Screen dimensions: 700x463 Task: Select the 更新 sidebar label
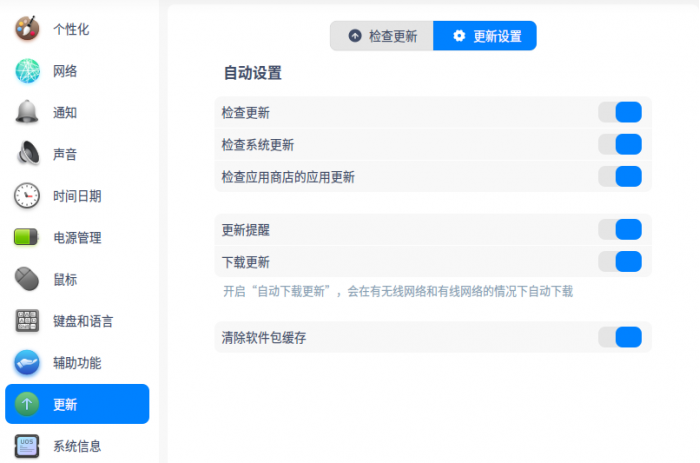(x=65, y=405)
